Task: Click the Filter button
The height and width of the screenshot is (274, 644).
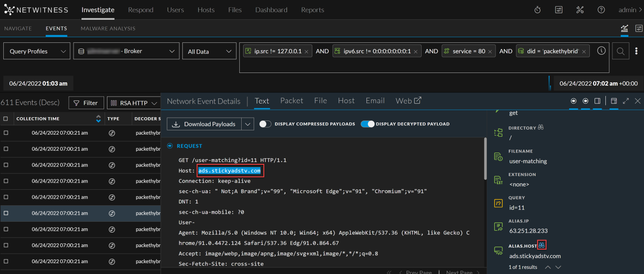Action: point(86,103)
